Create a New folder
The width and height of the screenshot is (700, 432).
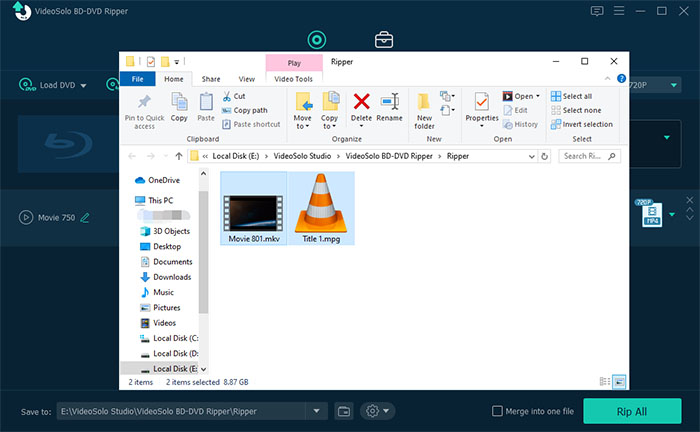click(x=424, y=111)
